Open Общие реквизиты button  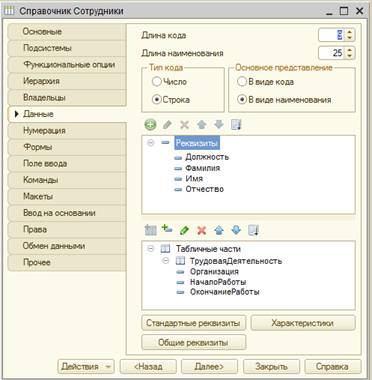[194, 342]
